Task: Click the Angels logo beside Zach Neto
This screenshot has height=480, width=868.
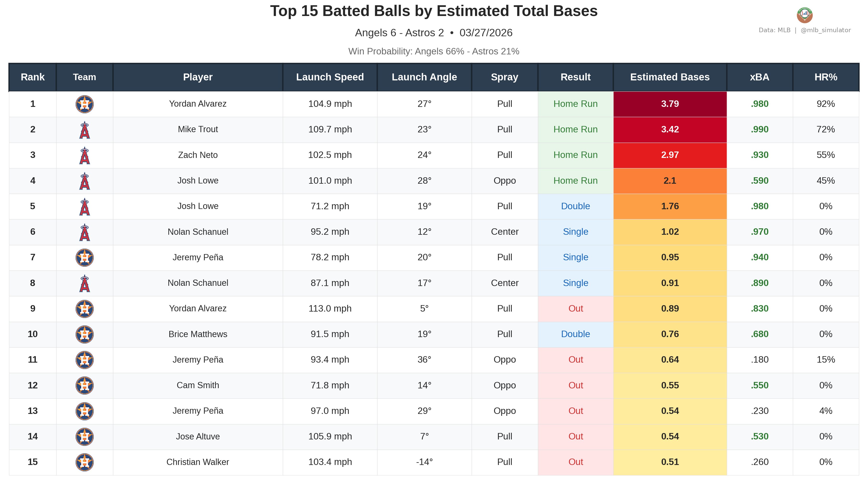Action: [x=85, y=156]
